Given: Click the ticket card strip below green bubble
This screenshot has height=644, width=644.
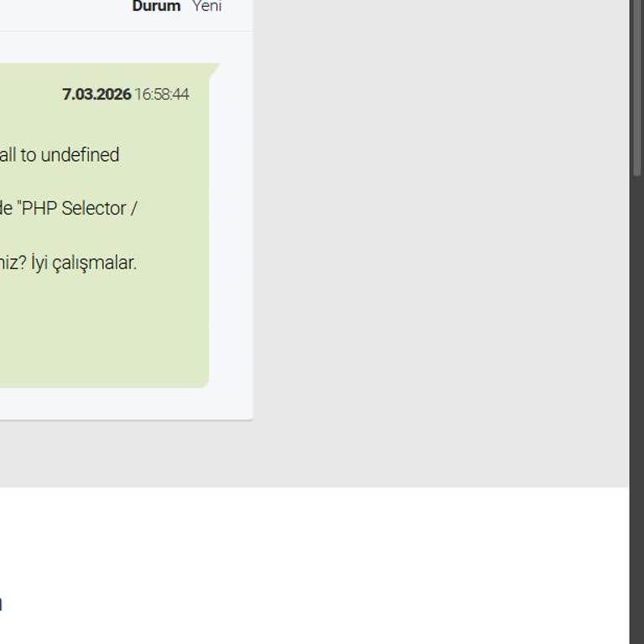Looking at the screenshot, I should [123, 403].
